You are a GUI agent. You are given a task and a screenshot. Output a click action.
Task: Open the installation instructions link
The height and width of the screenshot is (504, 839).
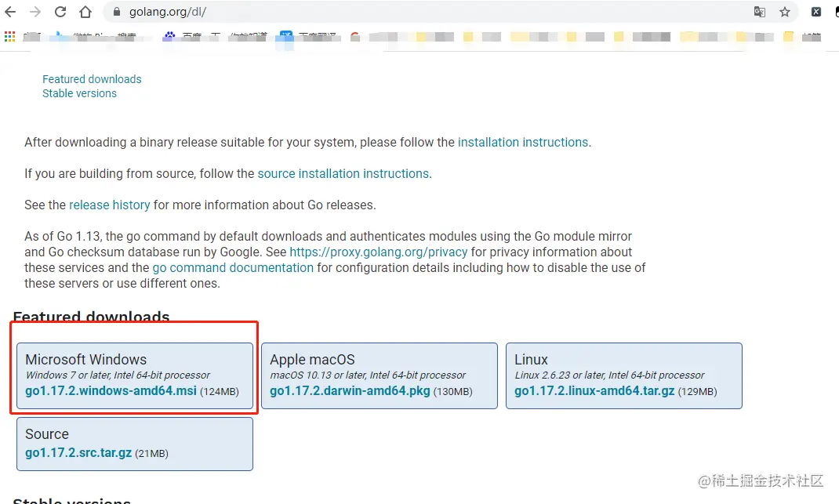click(523, 143)
